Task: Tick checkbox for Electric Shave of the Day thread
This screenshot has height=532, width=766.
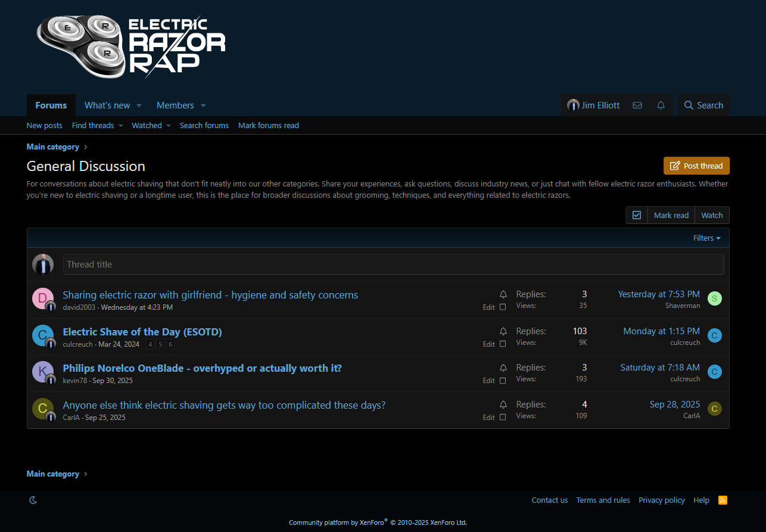Action: coord(503,344)
